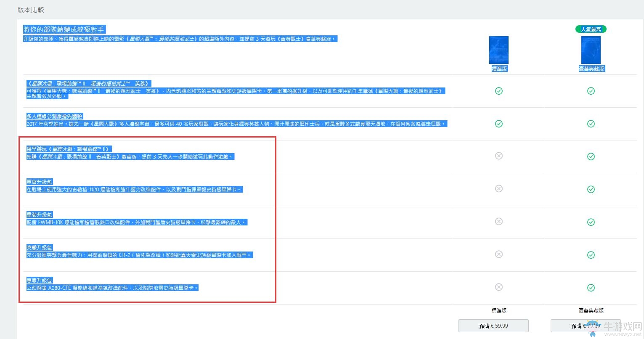The width and height of the screenshot is (644, 339).
Task: Click the 最後的絕地武士 英雄 feature title
Action: click(88, 83)
